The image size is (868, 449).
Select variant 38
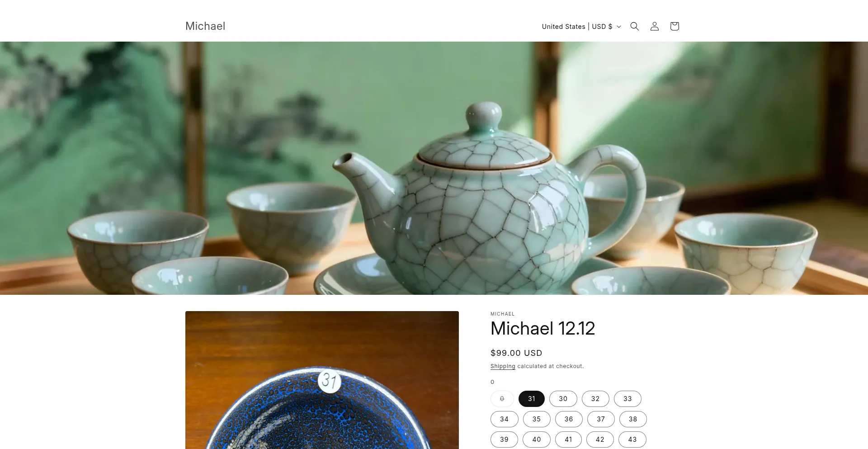(633, 419)
